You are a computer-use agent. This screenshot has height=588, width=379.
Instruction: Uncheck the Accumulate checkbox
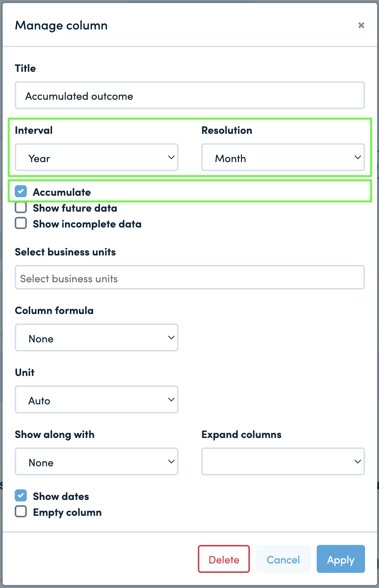point(21,191)
